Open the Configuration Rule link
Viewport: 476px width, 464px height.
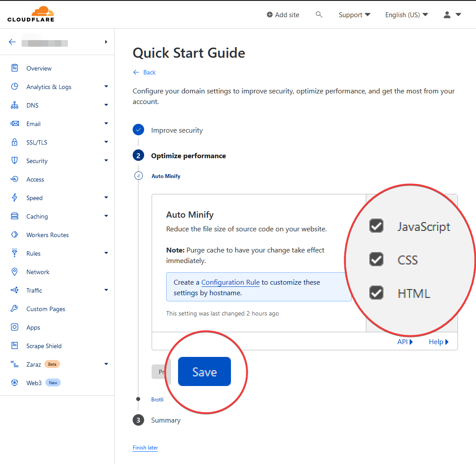click(x=231, y=282)
